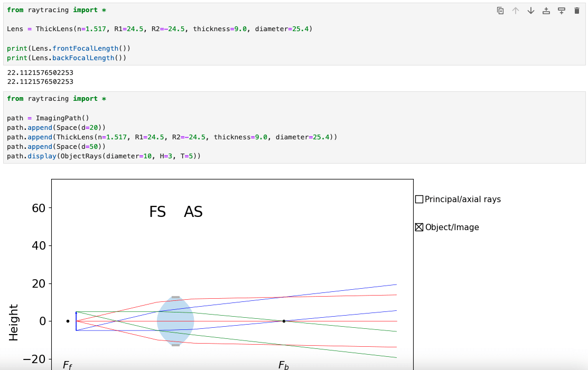Screen dimensions: 588x370
Task: Click the FS label in the plot
Action: click(157, 212)
